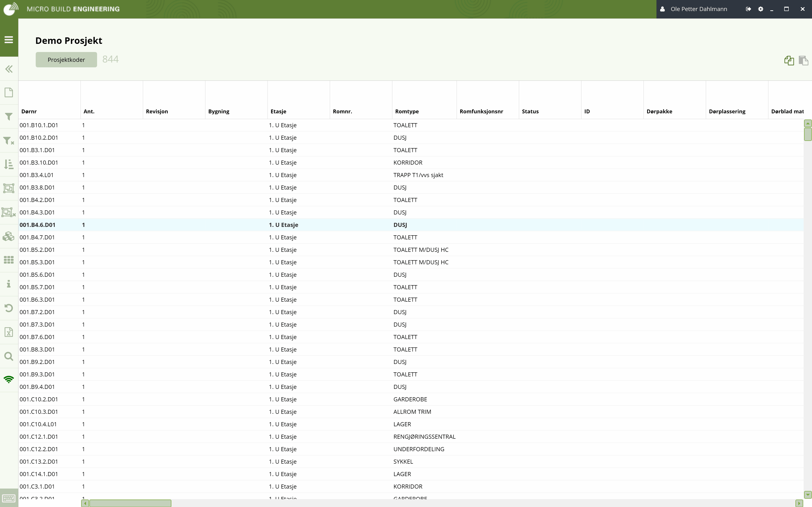This screenshot has height=507, width=812.
Task: Click horizontal scrollbar left arrow
Action: pyautogui.click(x=85, y=503)
